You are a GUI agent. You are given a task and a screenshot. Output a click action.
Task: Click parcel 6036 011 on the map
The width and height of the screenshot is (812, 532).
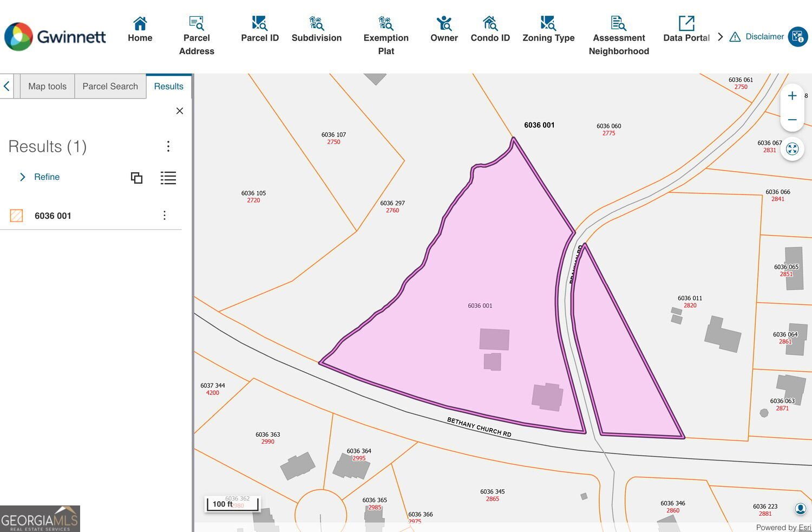tap(690, 302)
